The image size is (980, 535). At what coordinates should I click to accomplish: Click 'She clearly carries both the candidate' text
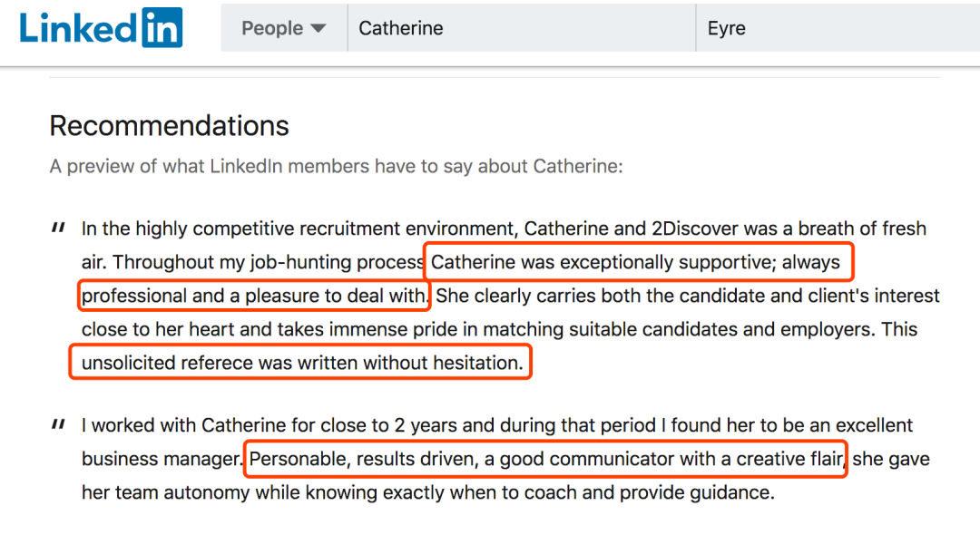(688, 296)
